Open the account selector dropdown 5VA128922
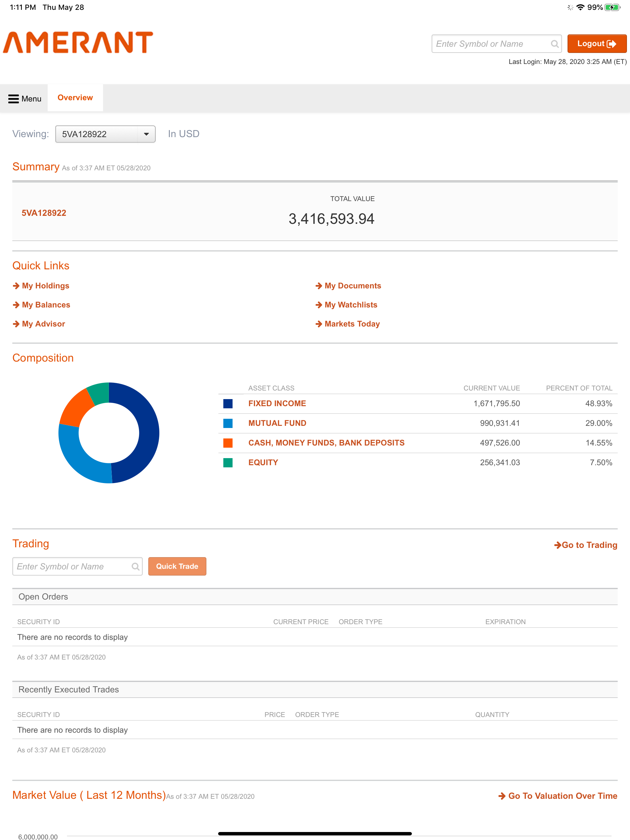The height and width of the screenshot is (840, 630). 105,134
